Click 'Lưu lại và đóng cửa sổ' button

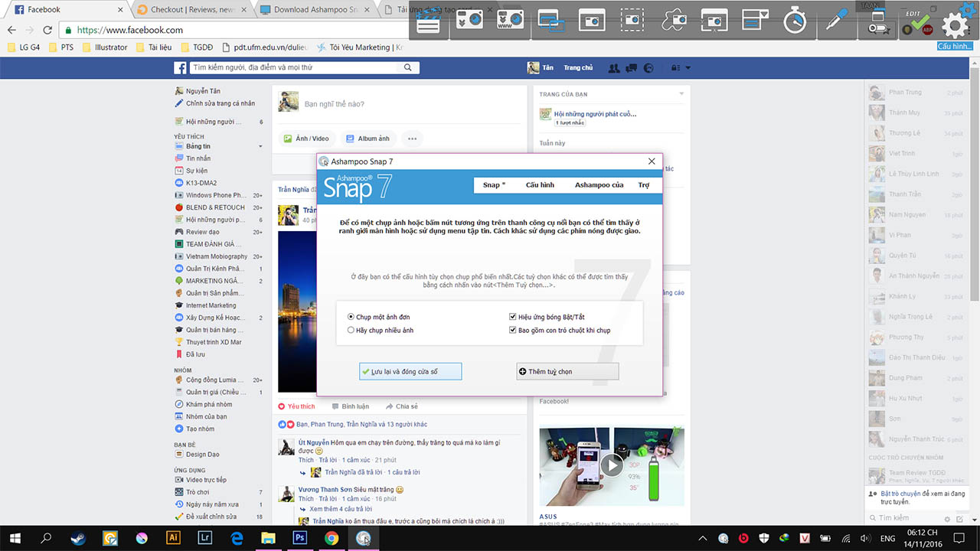click(x=410, y=372)
